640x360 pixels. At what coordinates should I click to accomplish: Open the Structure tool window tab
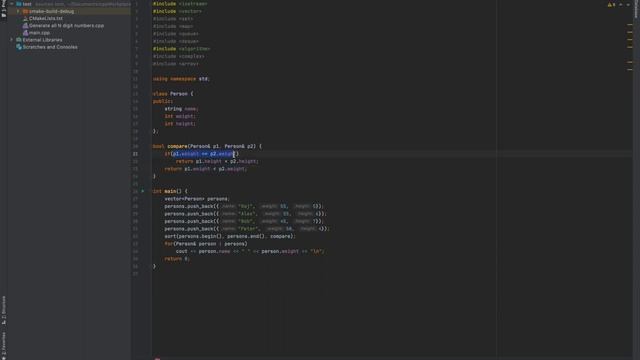(4, 310)
